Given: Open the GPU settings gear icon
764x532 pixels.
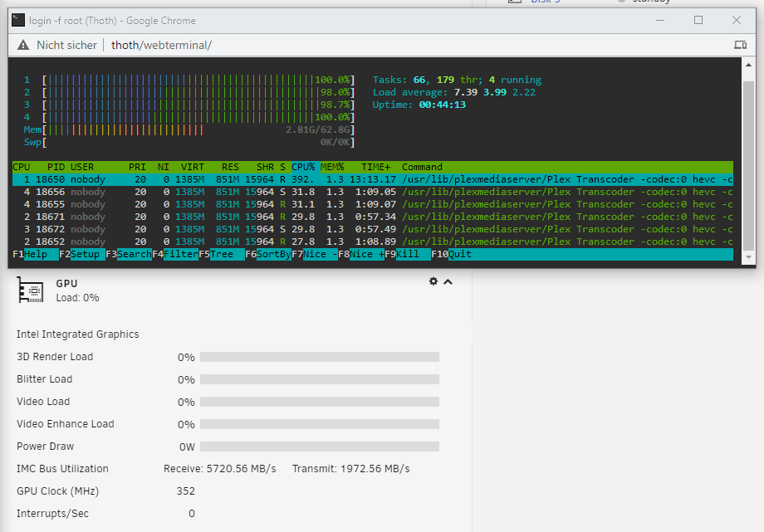Looking at the screenshot, I should click(x=433, y=281).
